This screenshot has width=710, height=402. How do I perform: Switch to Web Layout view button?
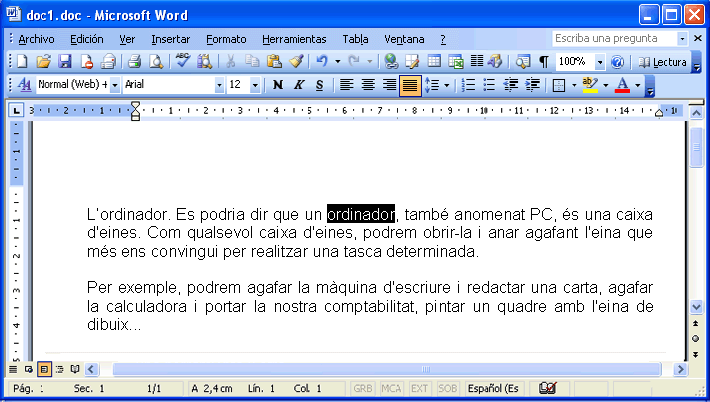click(29, 369)
